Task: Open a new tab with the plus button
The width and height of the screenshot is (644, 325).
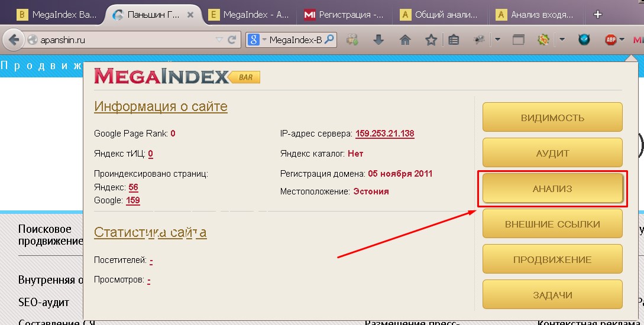Action: coord(598,15)
